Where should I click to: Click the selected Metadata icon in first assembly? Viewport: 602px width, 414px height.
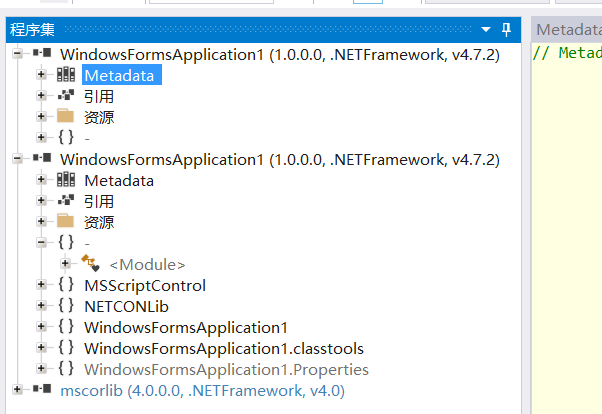click(66, 74)
